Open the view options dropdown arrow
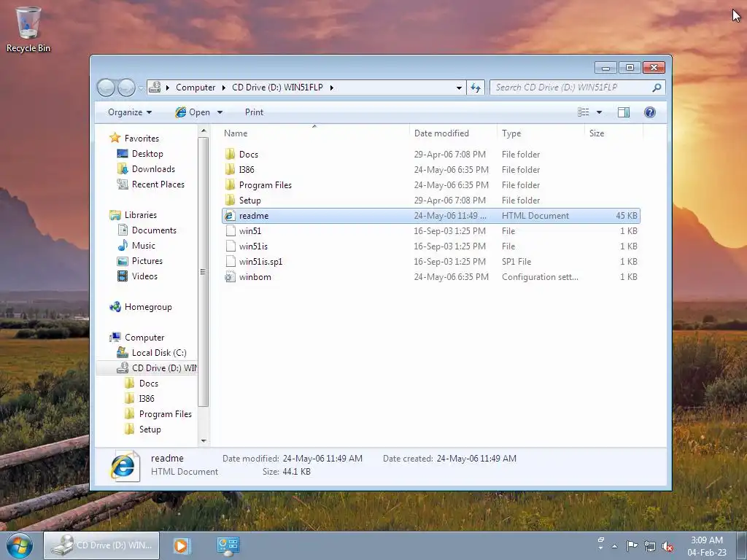 [600, 112]
